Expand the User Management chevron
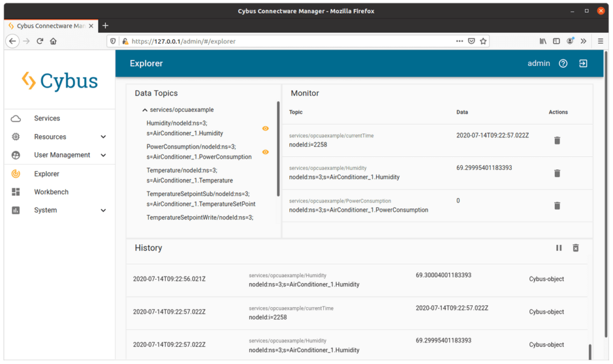Viewport: 613px width, 364px height. coord(103,155)
